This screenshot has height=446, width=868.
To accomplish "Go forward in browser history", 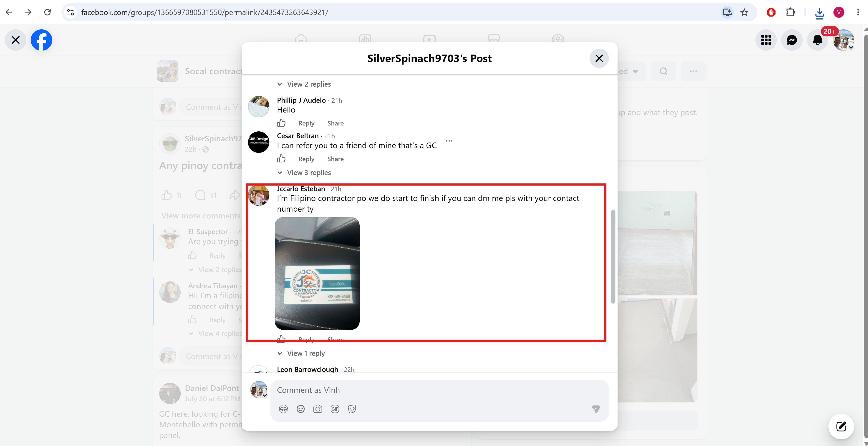I will click(x=28, y=13).
